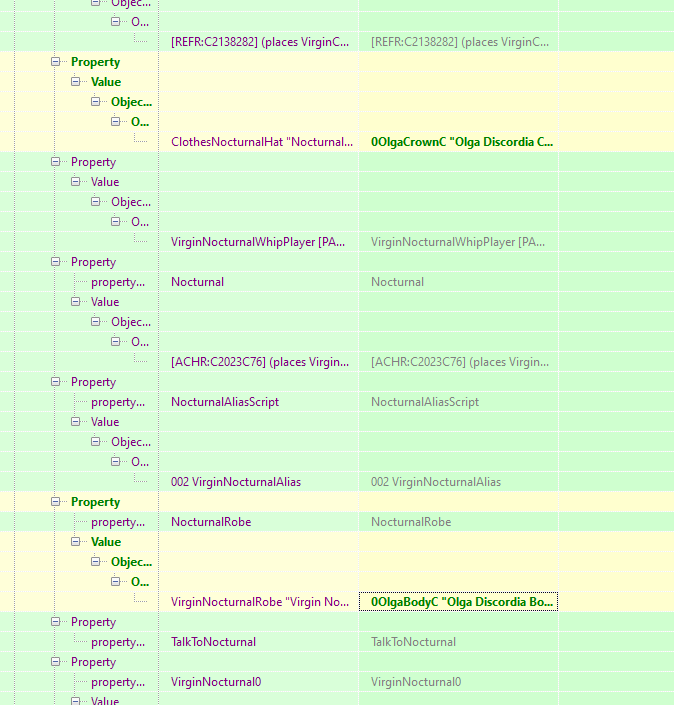674x705 pixels.
Task: Collapse the Property node holding NocturnalAliasScript
Action: coord(55,382)
